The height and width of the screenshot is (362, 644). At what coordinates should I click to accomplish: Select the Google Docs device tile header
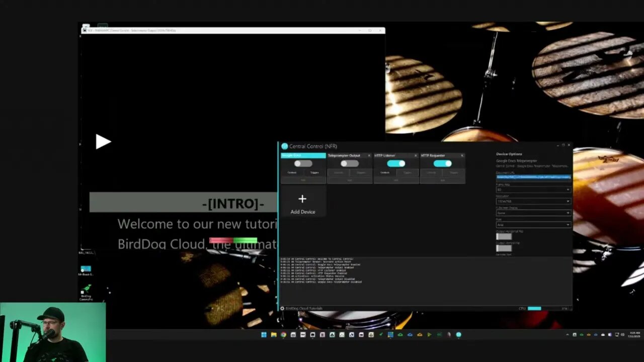303,155
